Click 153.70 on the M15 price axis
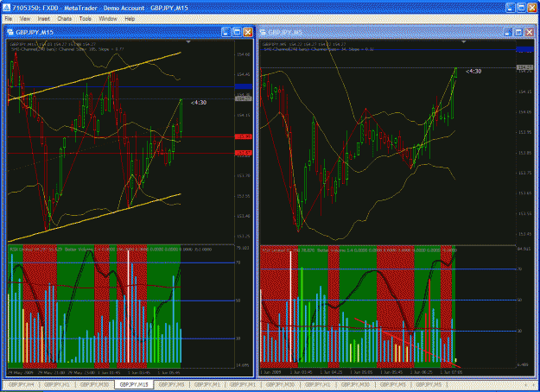The width and height of the screenshot is (540, 392). tap(244, 175)
